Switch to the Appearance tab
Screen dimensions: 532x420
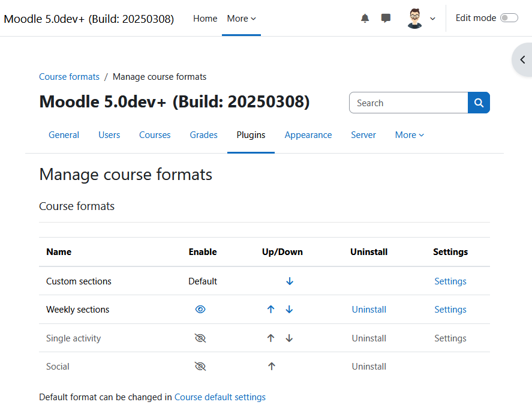pyautogui.click(x=308, y=135)
